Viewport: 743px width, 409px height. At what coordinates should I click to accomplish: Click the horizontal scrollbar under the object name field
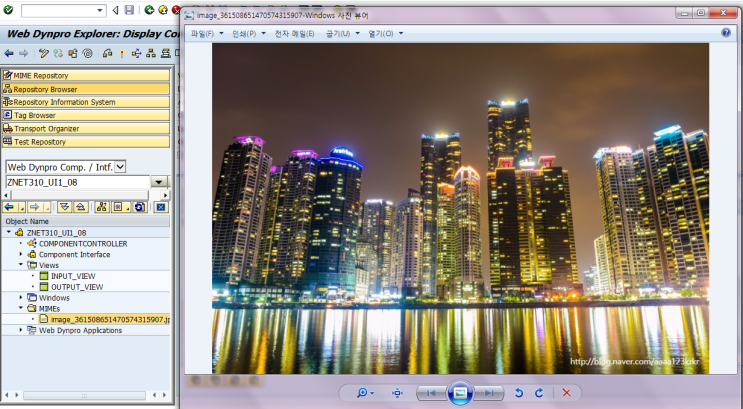(86, 195)
